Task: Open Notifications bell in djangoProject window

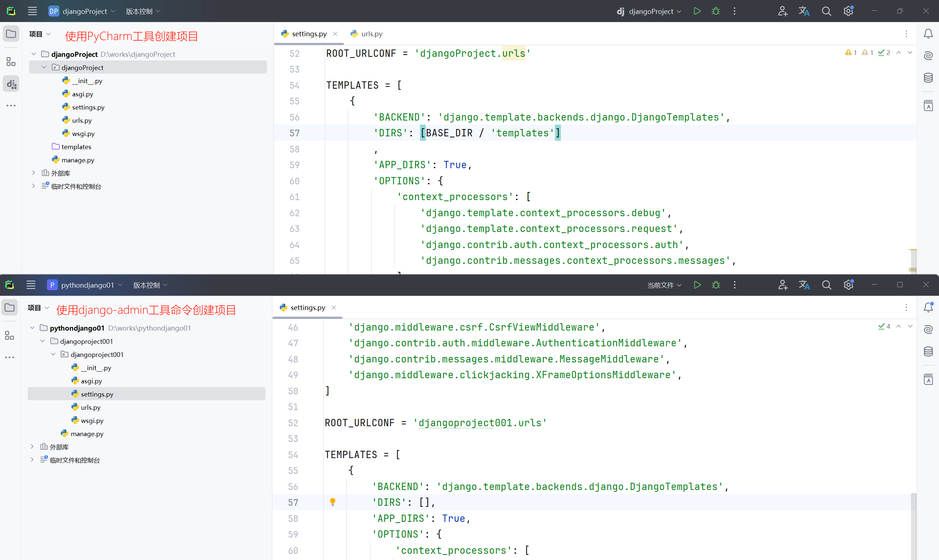Action: pos(928,34)
